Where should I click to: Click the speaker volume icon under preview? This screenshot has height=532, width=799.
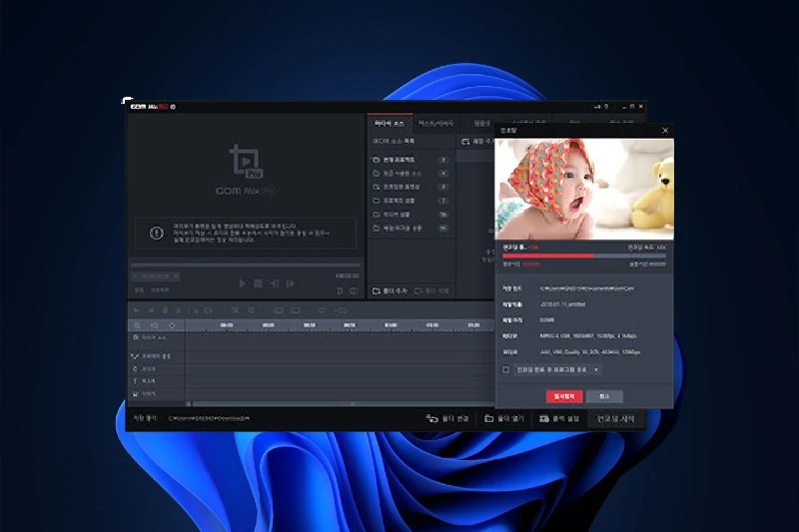click(354, 290)
